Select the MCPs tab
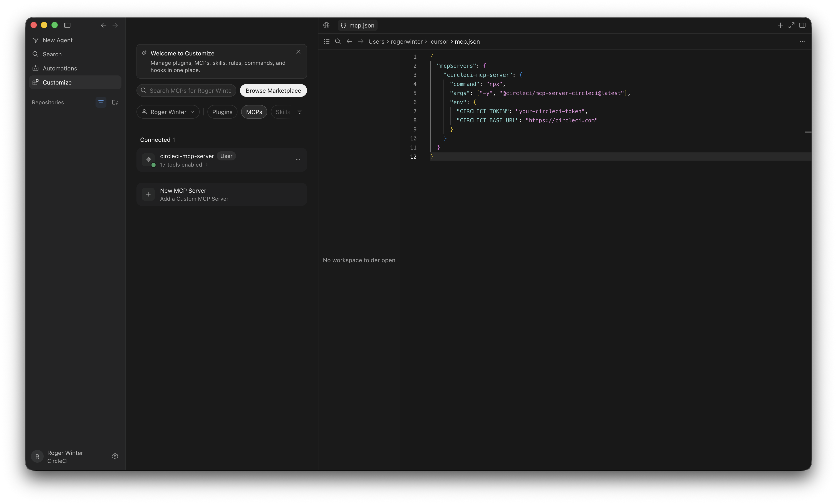Image resolution: width=837 pixels, height=504 pixels. (x=254, y=112)
